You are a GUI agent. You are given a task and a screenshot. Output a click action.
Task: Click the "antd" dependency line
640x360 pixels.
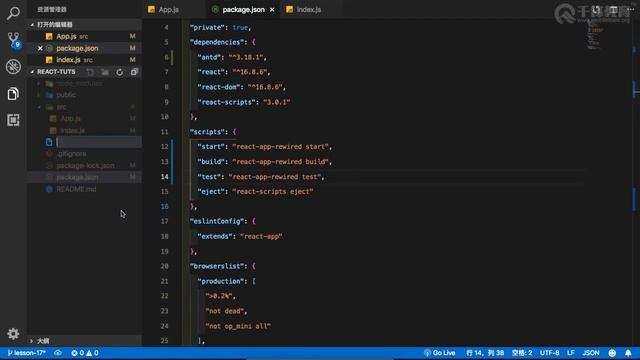232,57
